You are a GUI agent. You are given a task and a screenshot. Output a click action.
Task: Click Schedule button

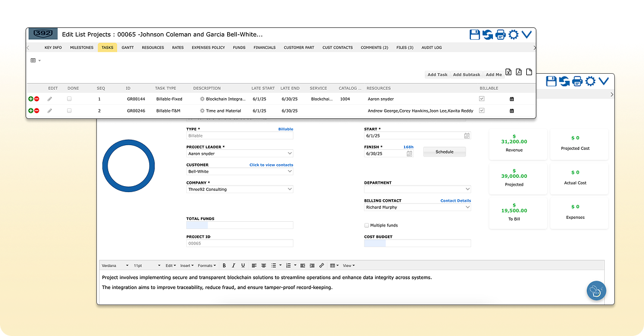pyautogui.click(x=444, y=152)
